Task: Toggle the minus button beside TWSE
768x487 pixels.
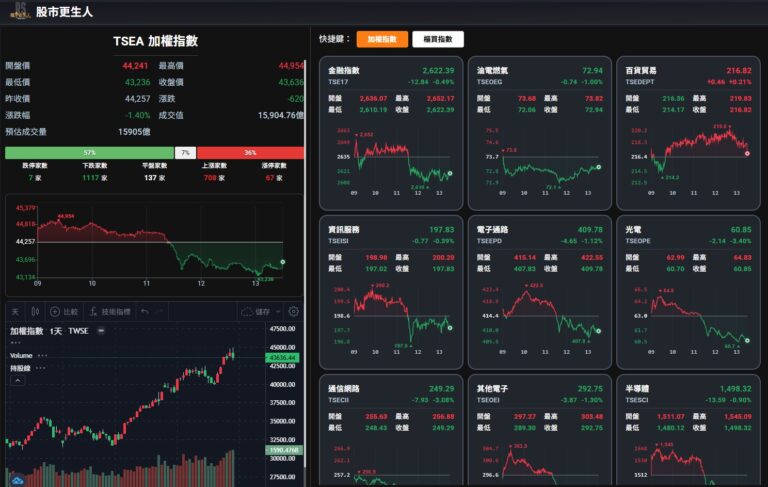Action: pos(101,331)
